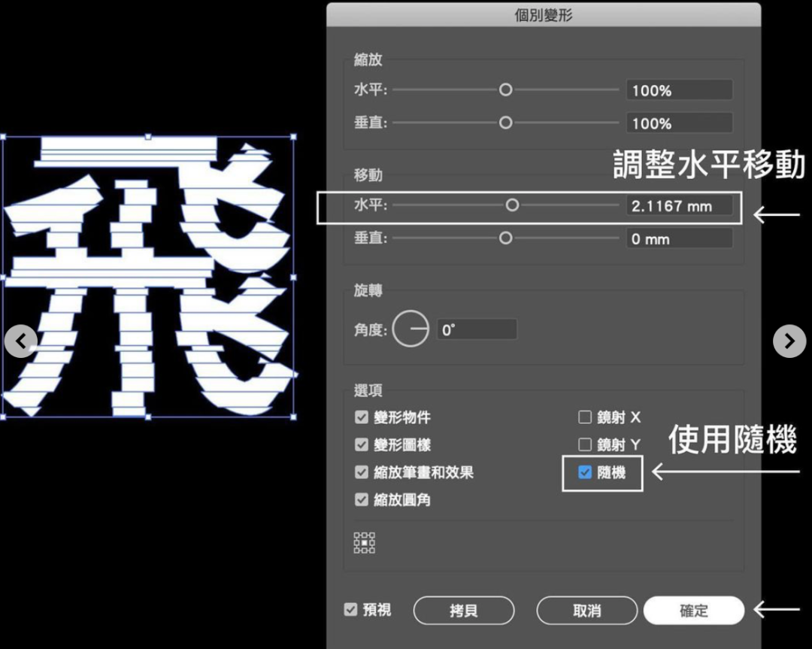
Task: Toggle the 縮放圓角 checkbox
Action: tap(362, 499)
